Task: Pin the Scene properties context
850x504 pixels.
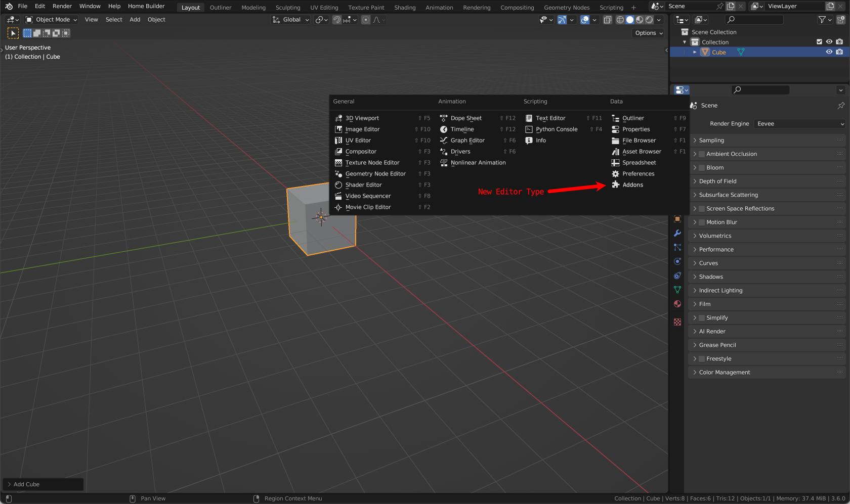Action: (841, 106)
